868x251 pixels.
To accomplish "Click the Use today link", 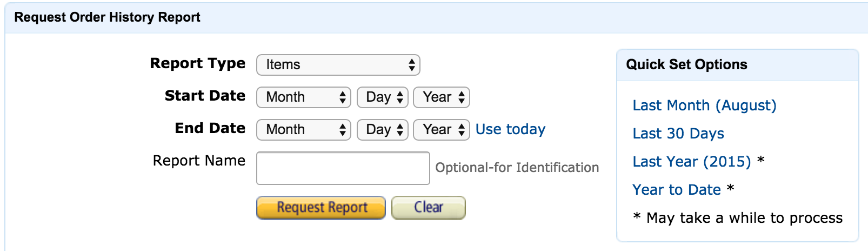I will [510, 129].
